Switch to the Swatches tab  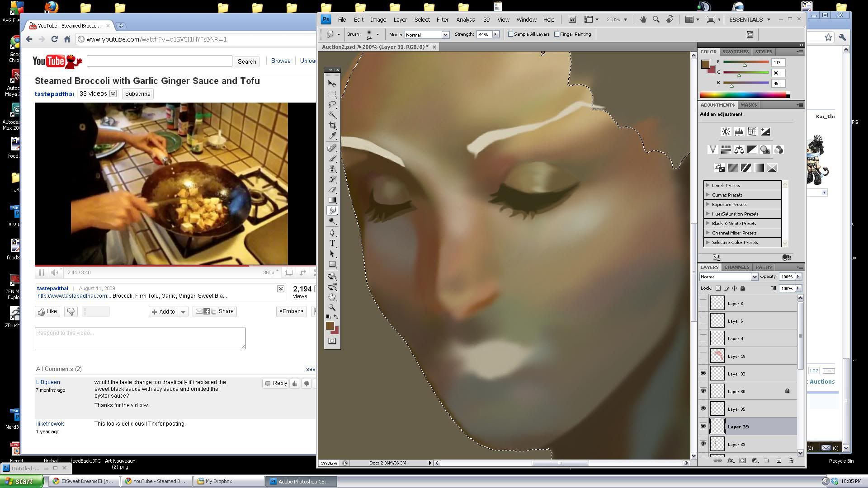(x=735, y=52)
